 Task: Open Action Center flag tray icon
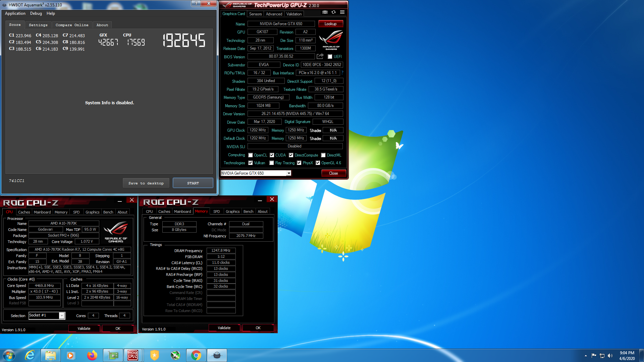[x=594, y=356]
